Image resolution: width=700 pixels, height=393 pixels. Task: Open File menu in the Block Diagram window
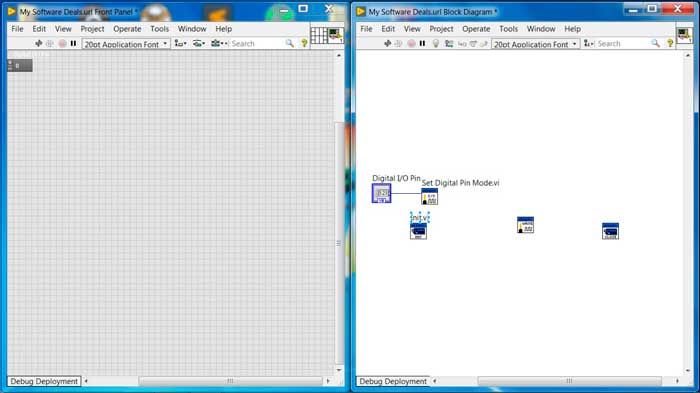click(366, 29)
